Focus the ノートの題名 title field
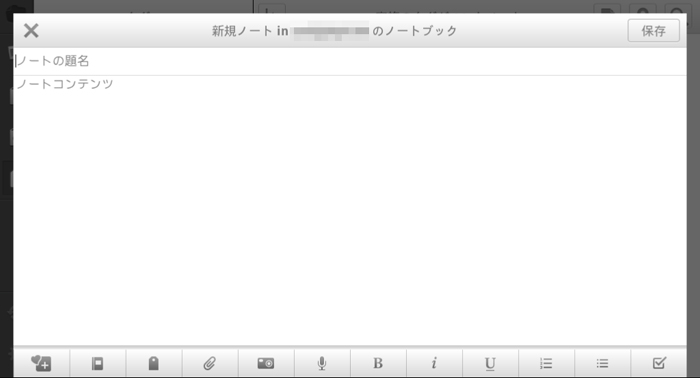This screenshot has width=700, height=378. [350, 61]
